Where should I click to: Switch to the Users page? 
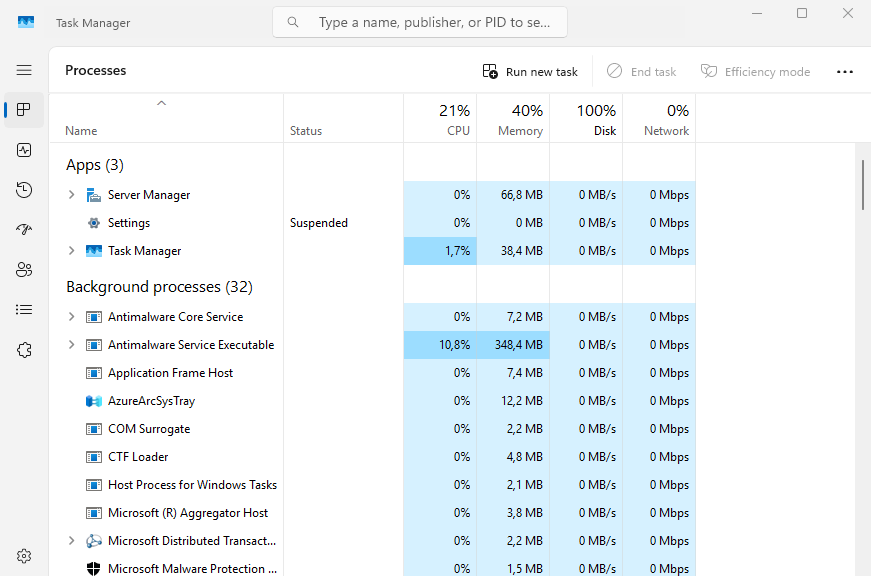coord(24,270)
